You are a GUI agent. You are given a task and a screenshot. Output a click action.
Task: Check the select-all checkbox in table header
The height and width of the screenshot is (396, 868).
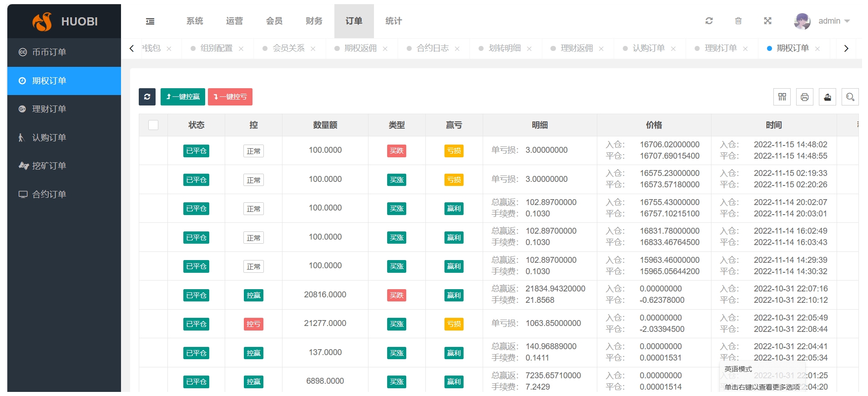click(153, 125)
